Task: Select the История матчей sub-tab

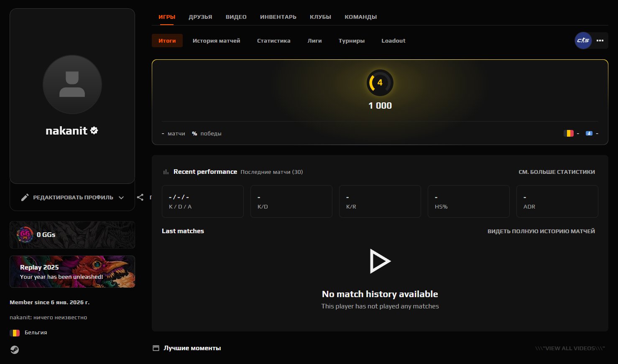Action: pos(216,41)
